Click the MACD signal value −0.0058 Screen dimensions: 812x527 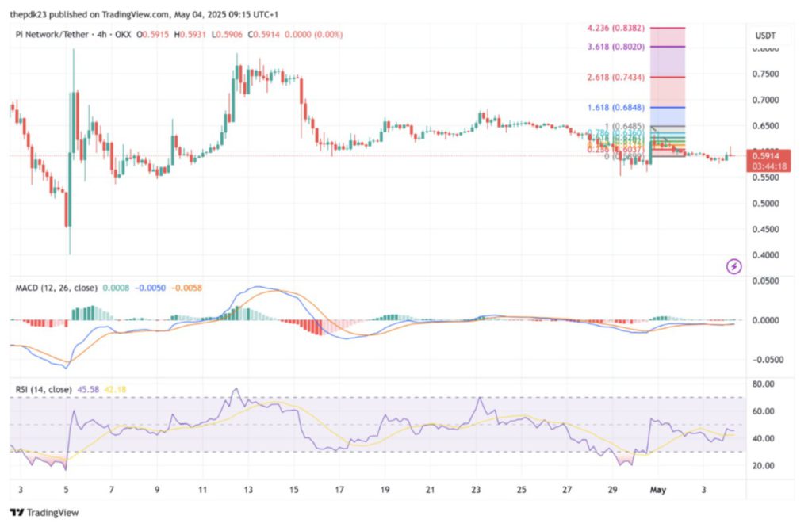tap(186, 288)
